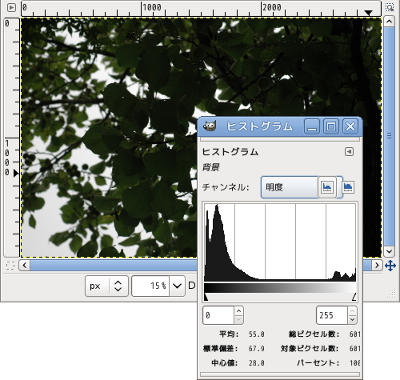The width and height of the screenshot is (400, 380).
Task: Click the 中心値 value 28.0
Action: (256, 363)
